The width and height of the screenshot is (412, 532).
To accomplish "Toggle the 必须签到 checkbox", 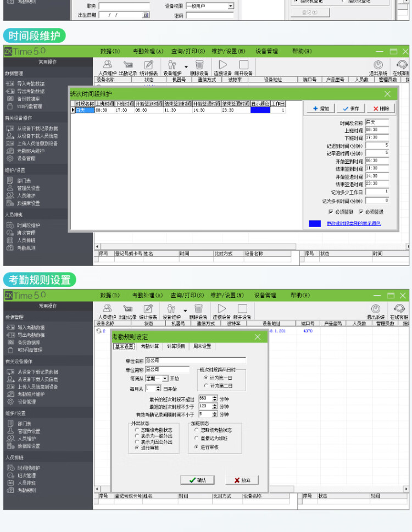I will pos(331,212).
